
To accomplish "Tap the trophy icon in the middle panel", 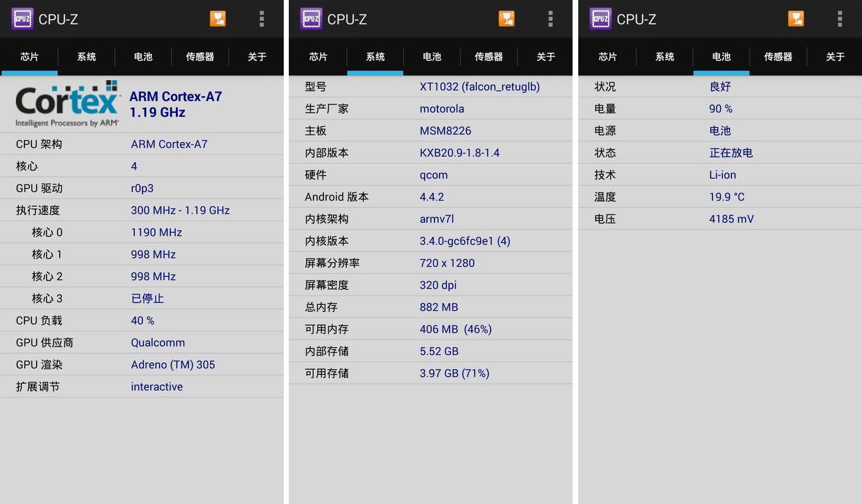I will click(506, 19).
